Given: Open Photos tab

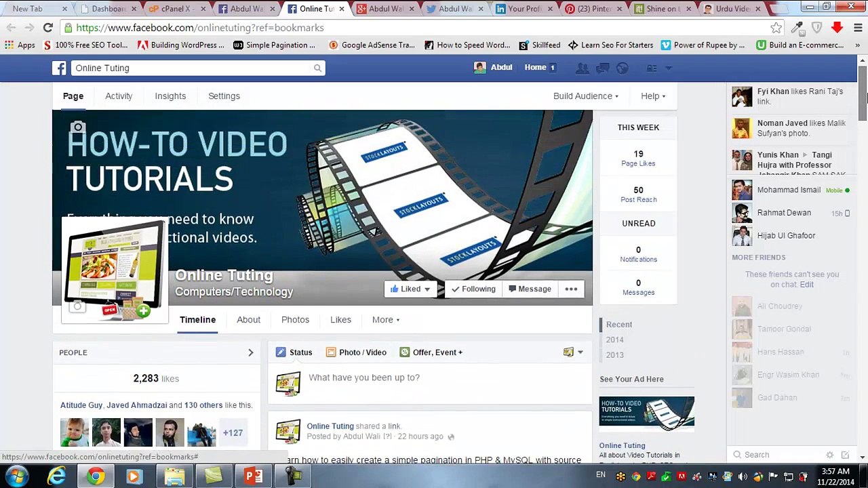Looking at the screenshot, I should coord(295,320).
